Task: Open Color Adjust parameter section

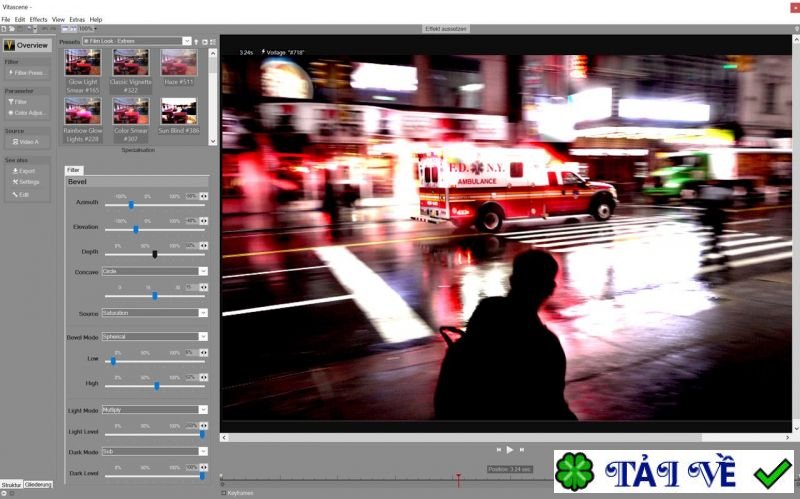Action: tap(28, 113)
